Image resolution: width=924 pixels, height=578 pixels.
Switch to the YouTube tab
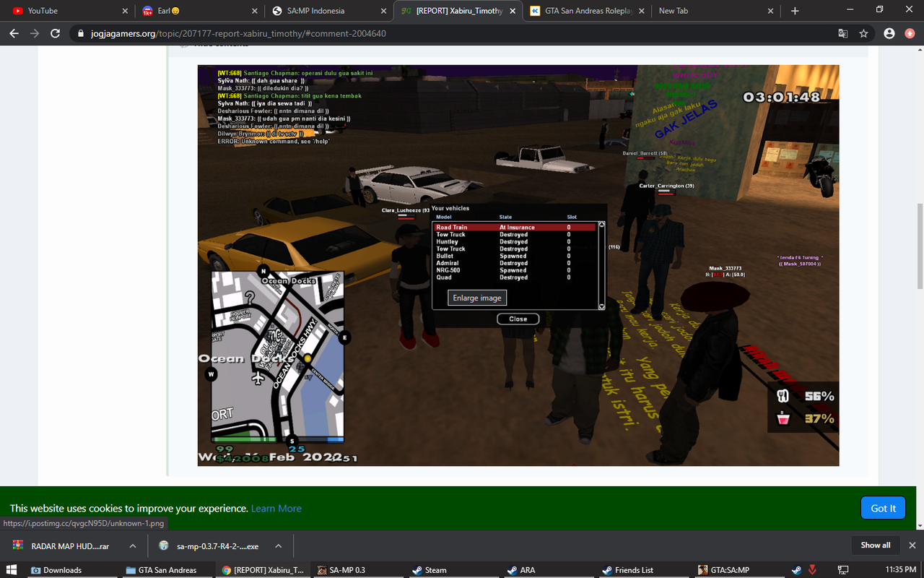click(x=69, y=11)
